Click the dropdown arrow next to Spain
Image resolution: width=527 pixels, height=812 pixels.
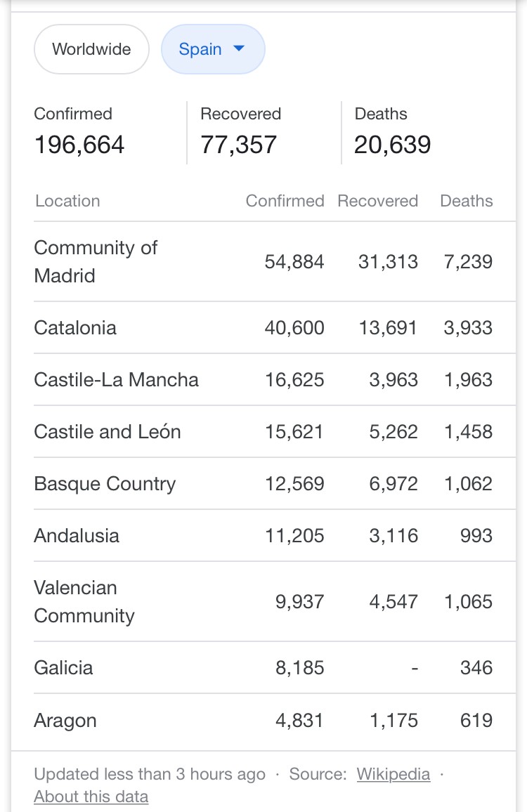[x=239, y=48]
